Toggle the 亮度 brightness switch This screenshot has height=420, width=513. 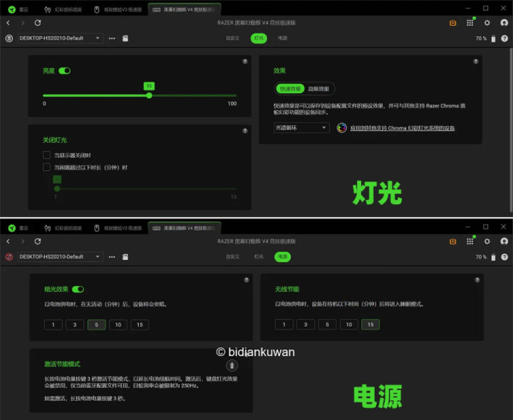tap(64, 71)
